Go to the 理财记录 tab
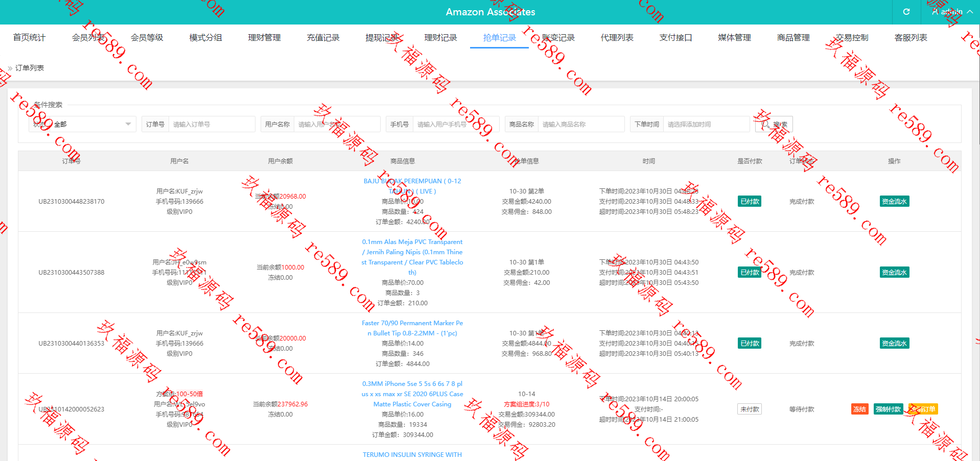This screenshot has height=461, width=980. pos(440,37)
